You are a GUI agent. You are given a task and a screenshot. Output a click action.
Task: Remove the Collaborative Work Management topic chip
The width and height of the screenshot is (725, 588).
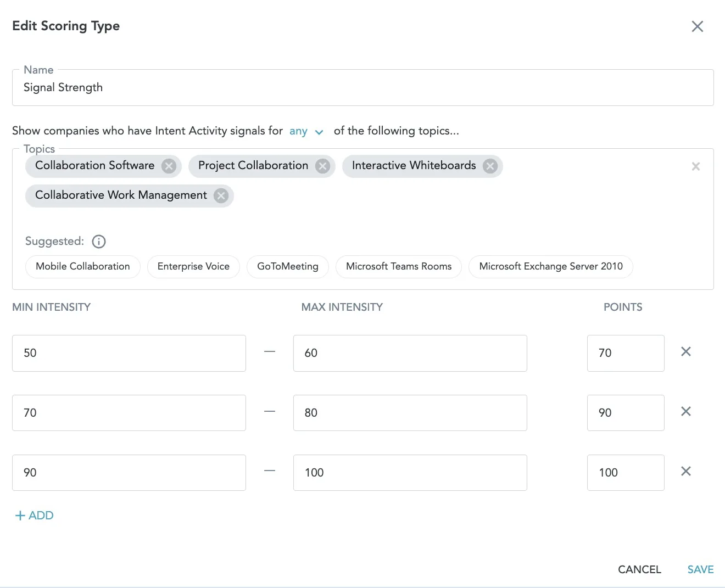point(221,195)
